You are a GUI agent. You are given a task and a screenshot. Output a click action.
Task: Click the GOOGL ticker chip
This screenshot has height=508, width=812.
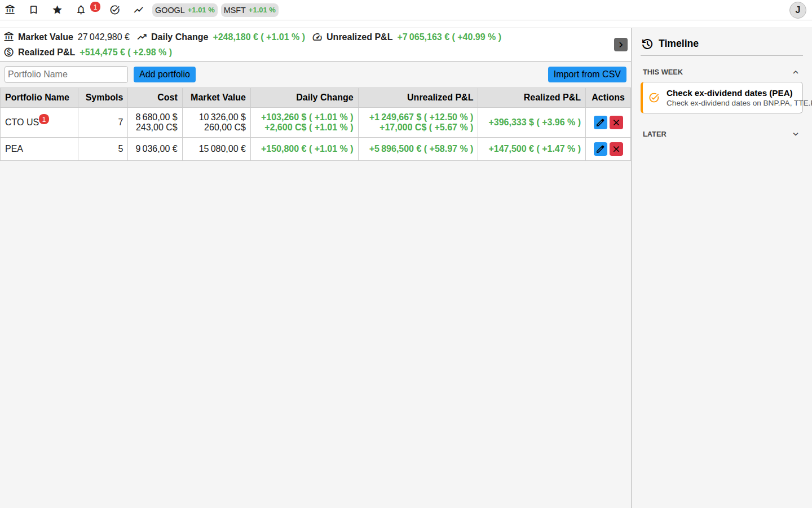click(185, 10)
